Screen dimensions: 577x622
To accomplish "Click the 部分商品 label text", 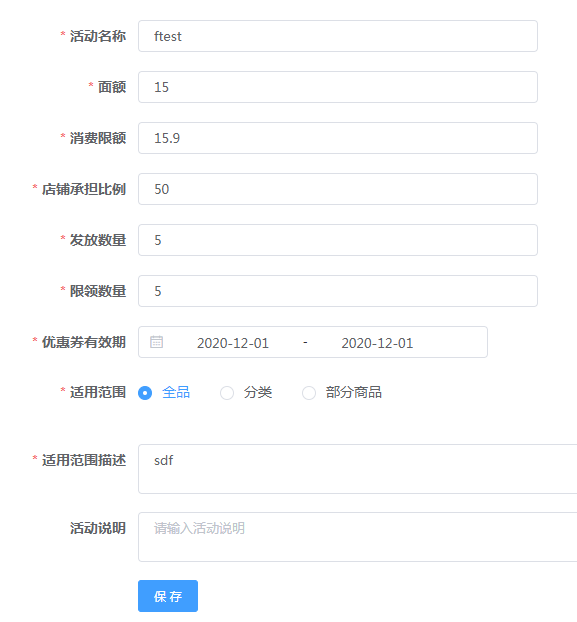I will click(354, 392).
